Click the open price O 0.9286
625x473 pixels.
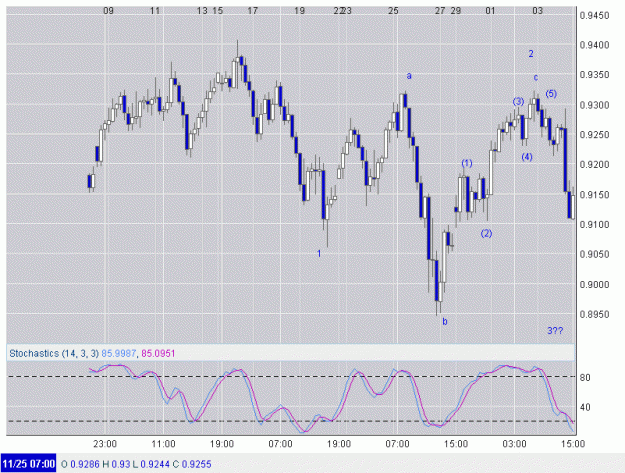point(80,464)
